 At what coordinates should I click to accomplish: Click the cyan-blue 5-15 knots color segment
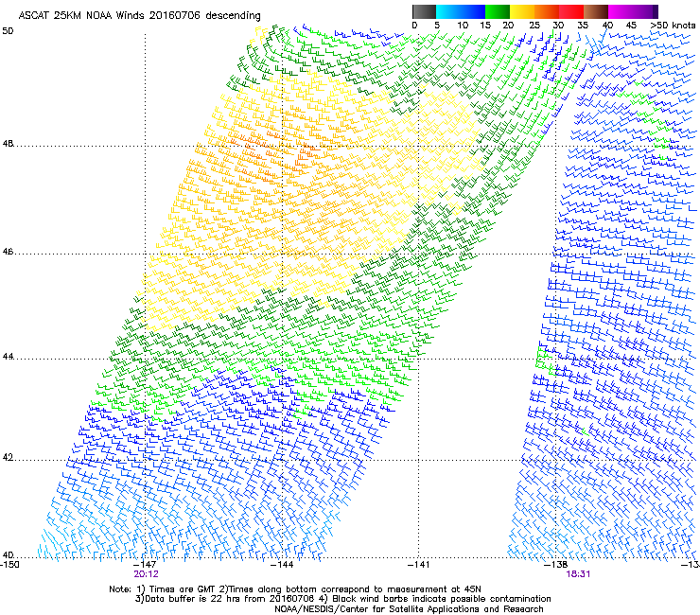click(x=461, y=11)
